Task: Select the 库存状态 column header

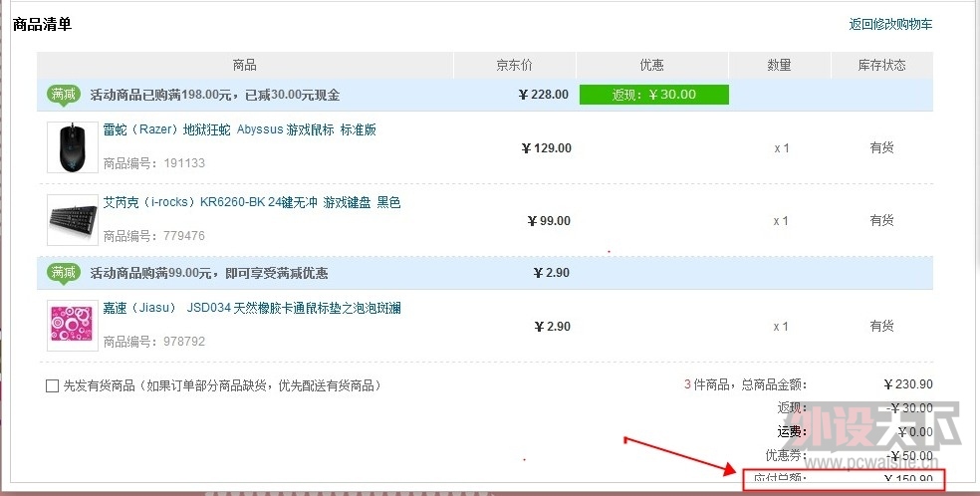Action: coord(881,65)
